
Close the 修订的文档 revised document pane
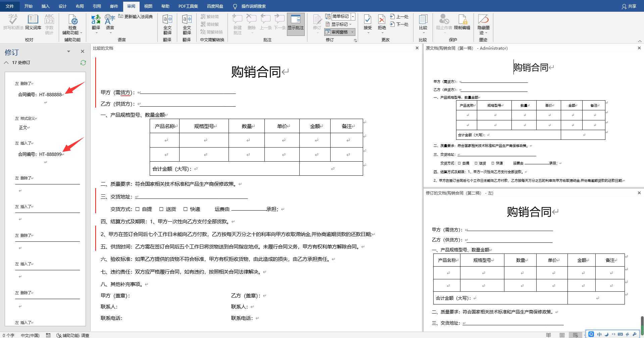click(639, 193)
